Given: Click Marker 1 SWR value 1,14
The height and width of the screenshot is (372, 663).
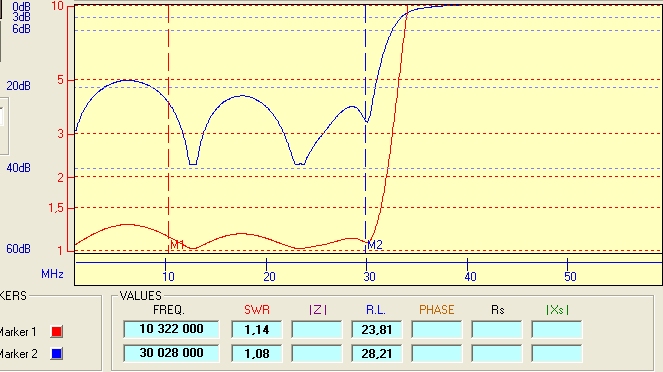Looking at the screenshot, I should point(257,329).
